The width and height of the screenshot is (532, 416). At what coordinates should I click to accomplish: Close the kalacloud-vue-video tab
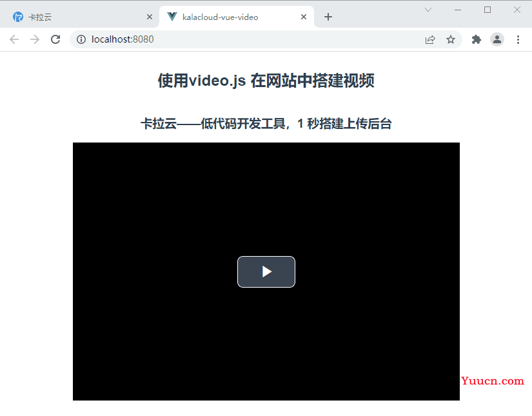(304, 17)
